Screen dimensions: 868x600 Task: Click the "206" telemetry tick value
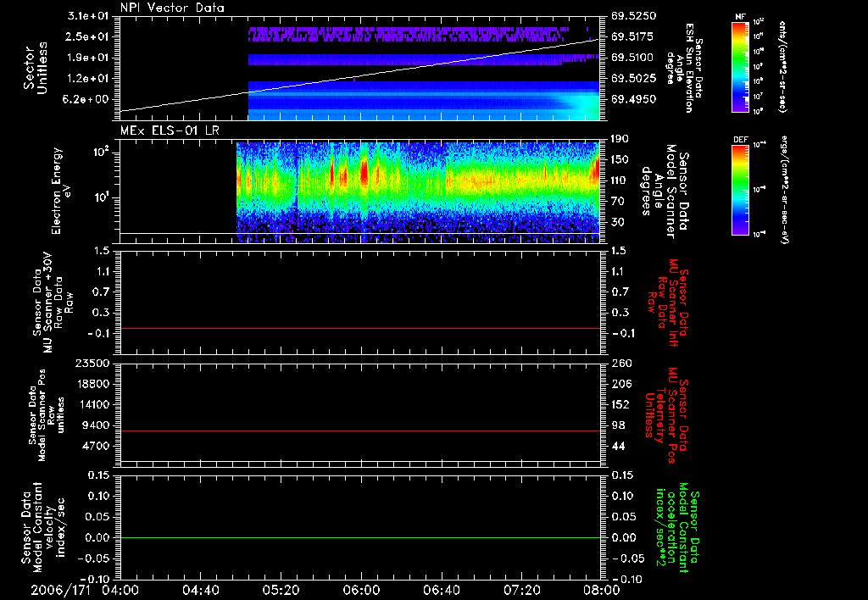[x=620, y=384]
